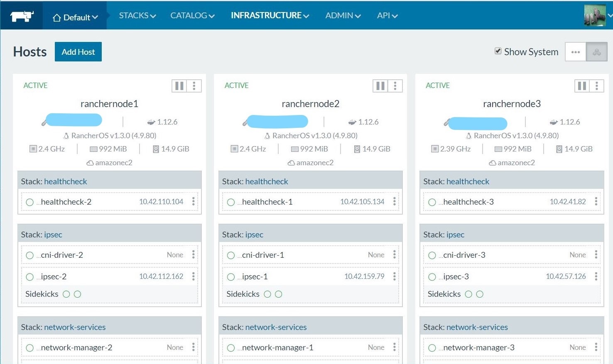
Task: Click the 1.12.6 Docker version on ranchernode3
Action: tap(570, 122)
